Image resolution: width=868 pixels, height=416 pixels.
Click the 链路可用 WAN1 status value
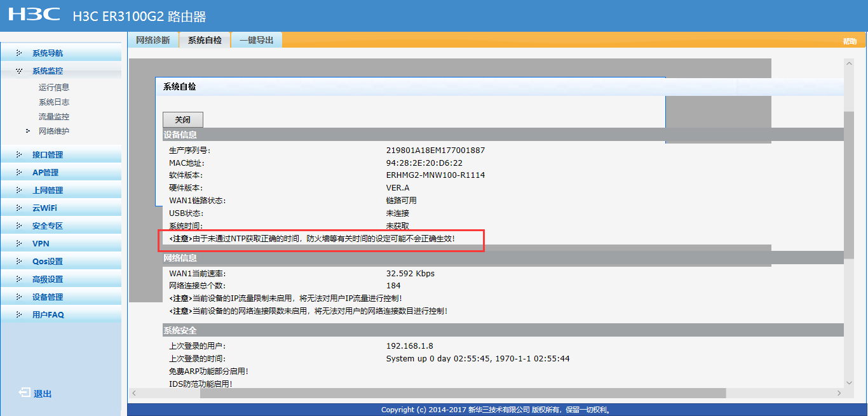click(402, 201)
